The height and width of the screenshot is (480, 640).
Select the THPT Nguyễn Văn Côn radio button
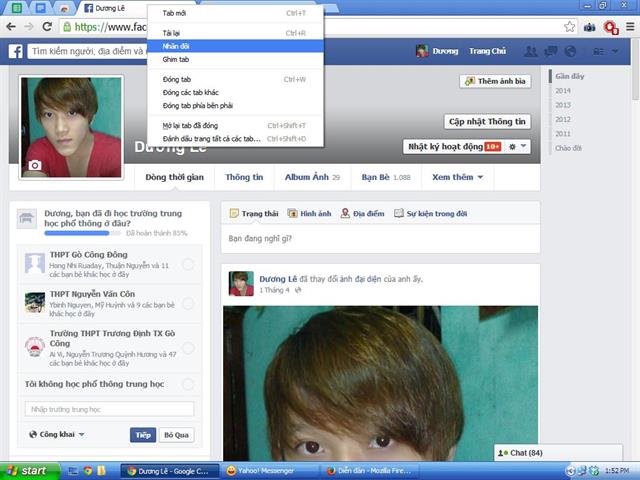(x=188, y=301)
